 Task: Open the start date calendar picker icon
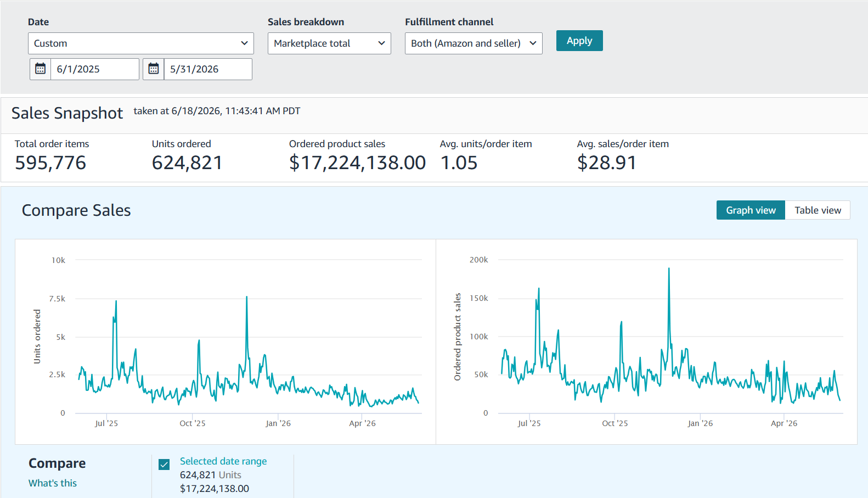41,69
